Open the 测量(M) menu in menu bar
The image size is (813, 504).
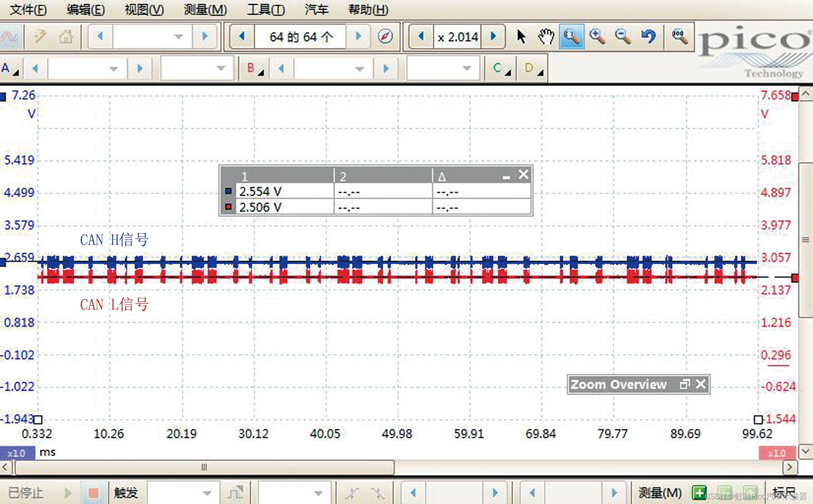coord(205,9)
